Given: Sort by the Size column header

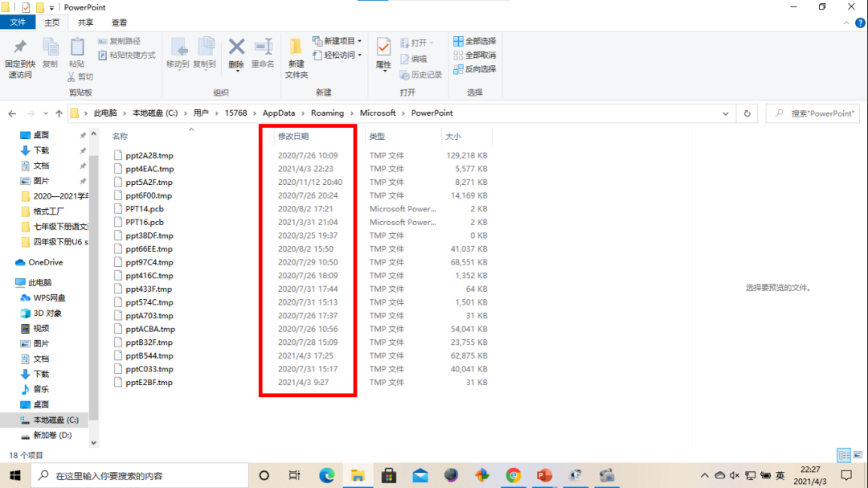Looking at the screenshot, I should coord(452,136).
